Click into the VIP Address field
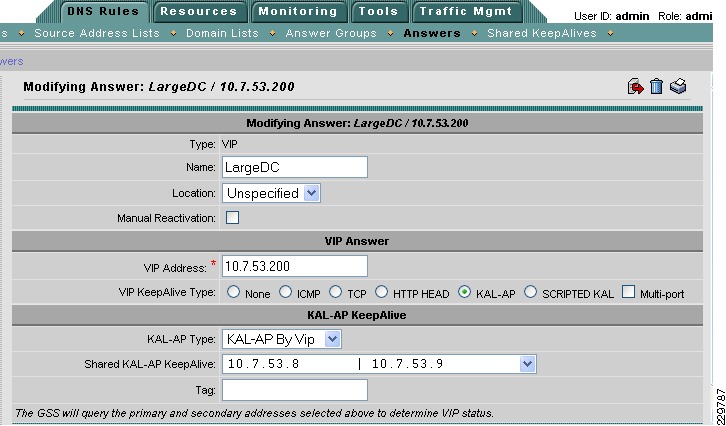This screenshot has height=426, width=726. tap(295, 266)
